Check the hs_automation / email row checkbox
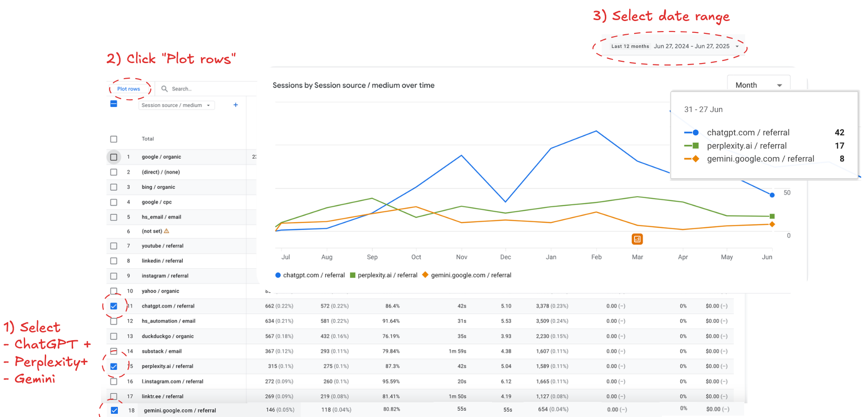Image resolution: width=868 pixels, height=417 pixels. (x=114, y=321)
